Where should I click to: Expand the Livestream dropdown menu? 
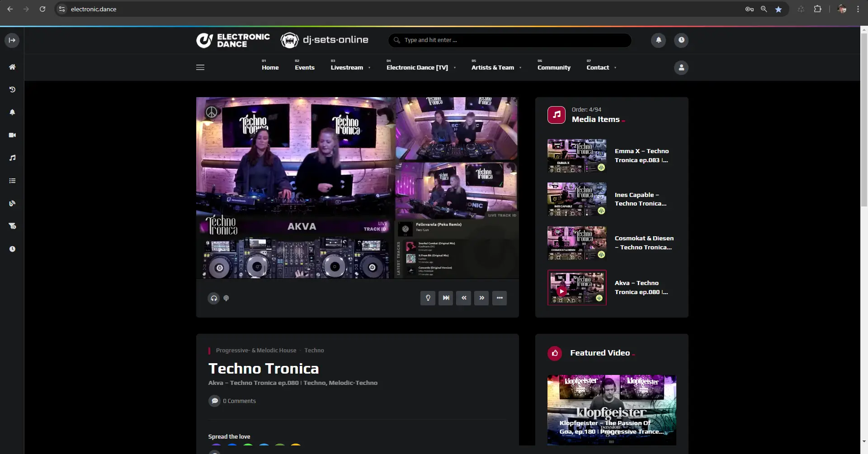(350, 68)
